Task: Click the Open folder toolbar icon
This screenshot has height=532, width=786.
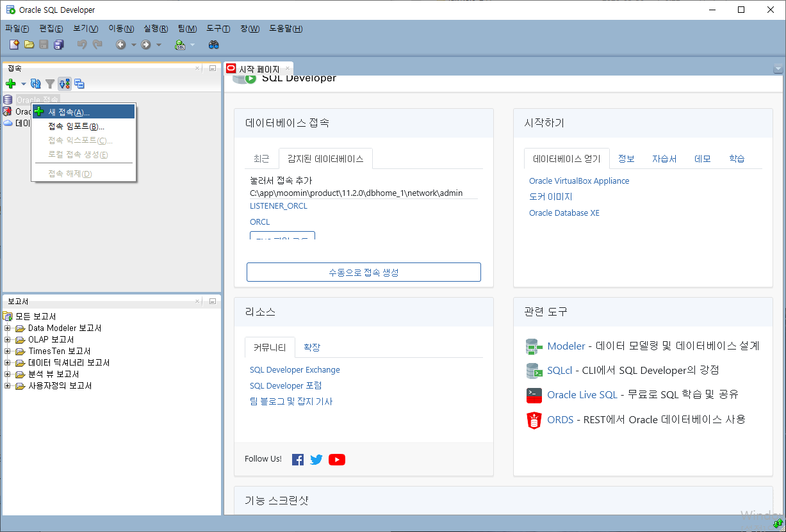Action: click(x=29, y=45)
